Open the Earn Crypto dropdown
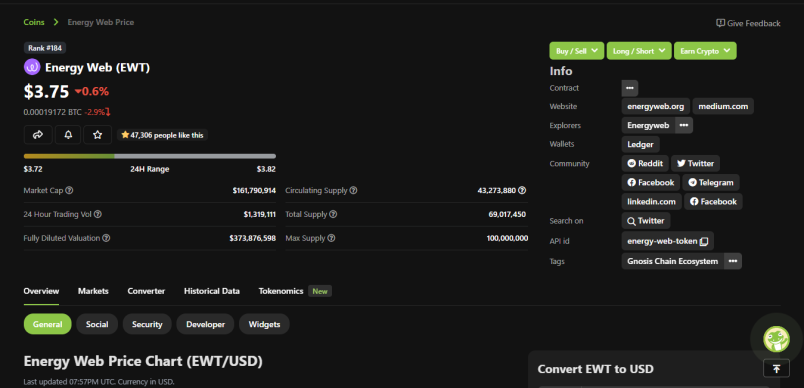Viewport: 804px width, 388px height. tap(705, 51)
